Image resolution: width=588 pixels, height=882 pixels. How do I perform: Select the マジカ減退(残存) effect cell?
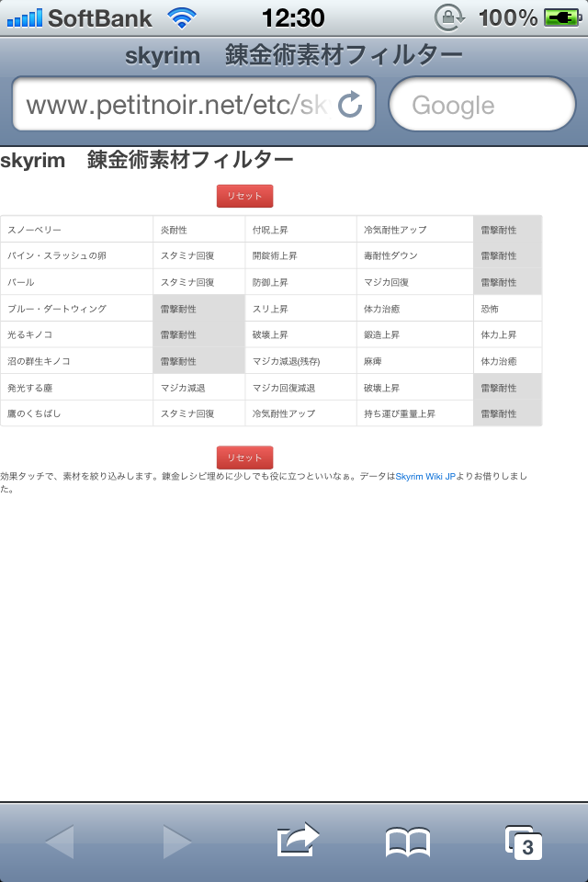301,360
